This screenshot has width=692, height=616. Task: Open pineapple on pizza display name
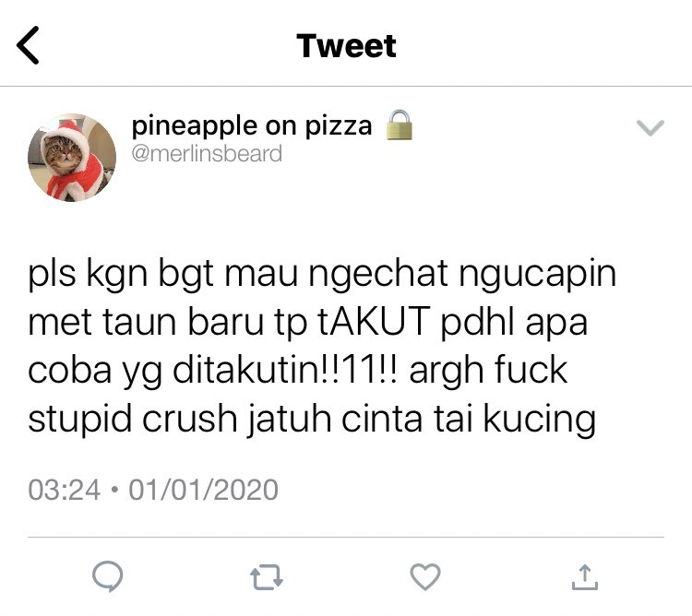[252, 125]
